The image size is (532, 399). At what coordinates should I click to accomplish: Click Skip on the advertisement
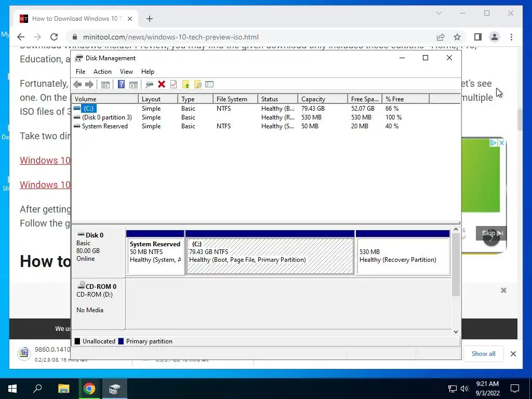tap(491, 233)
